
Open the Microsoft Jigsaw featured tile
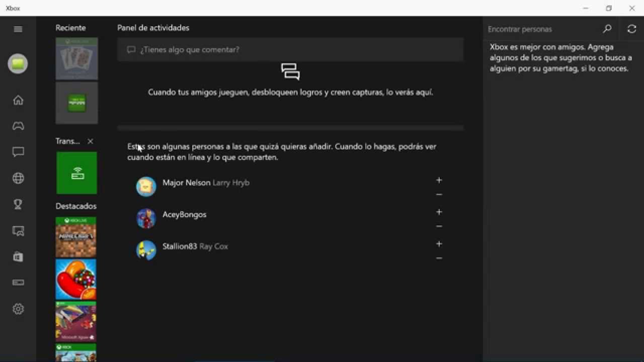75,321
